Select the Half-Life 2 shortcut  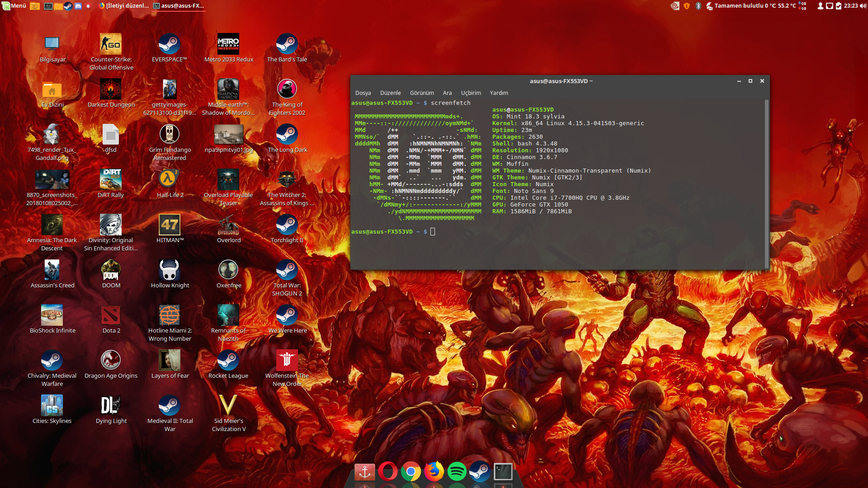170,184
